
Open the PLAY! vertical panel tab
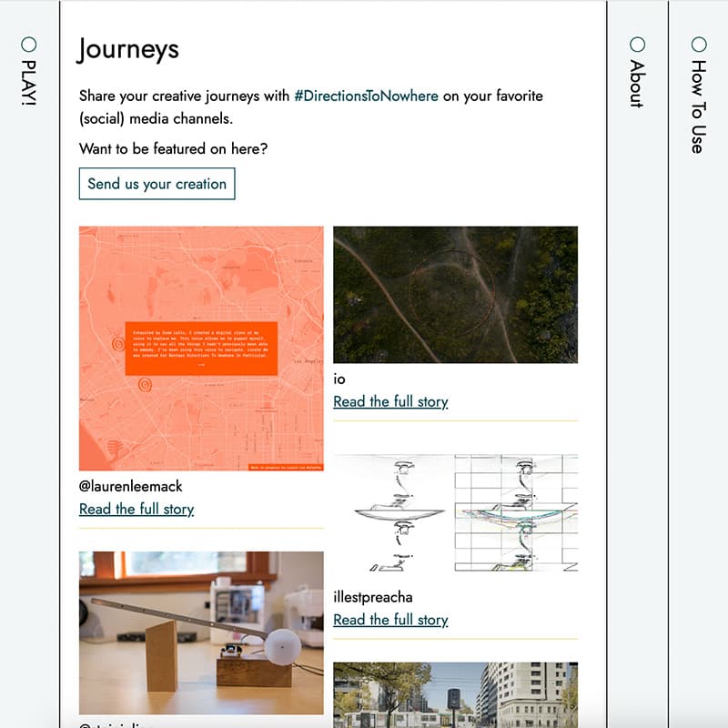click(x=28, y=83)
